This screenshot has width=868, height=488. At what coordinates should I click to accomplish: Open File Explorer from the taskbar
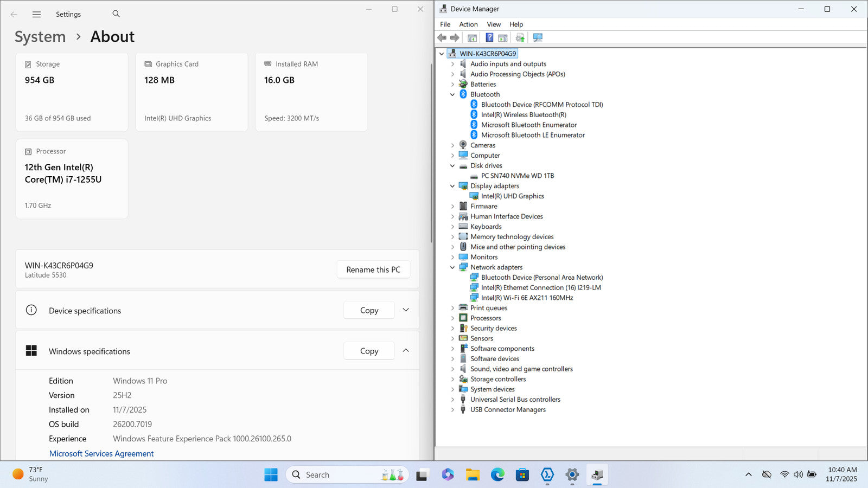pos(472,475)
